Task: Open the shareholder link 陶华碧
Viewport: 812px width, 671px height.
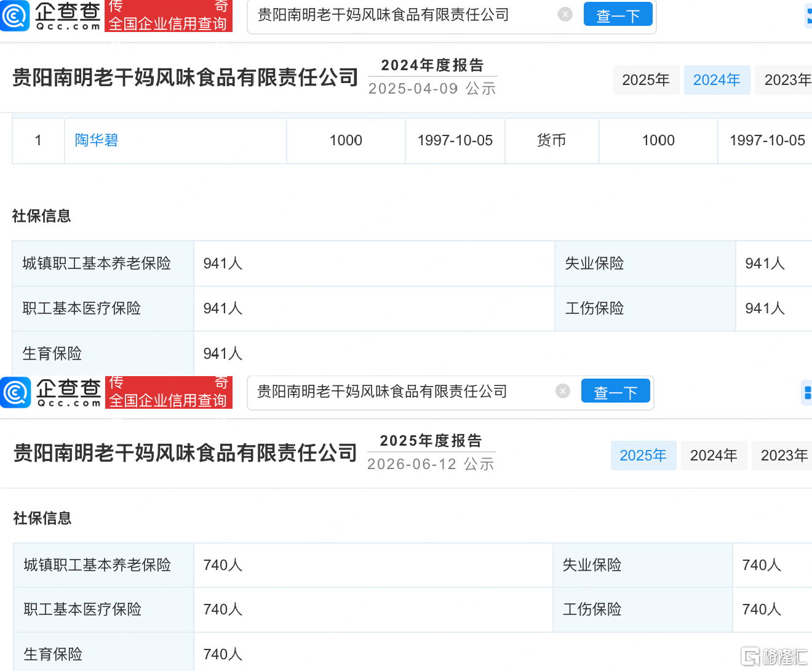Action: pos(97,140)
